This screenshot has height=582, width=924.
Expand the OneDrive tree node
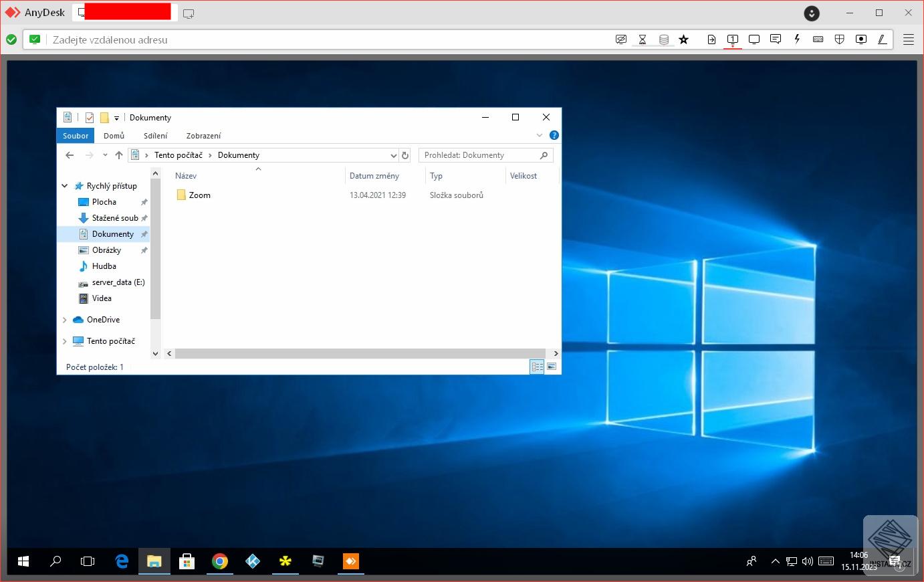coord(65,320)
